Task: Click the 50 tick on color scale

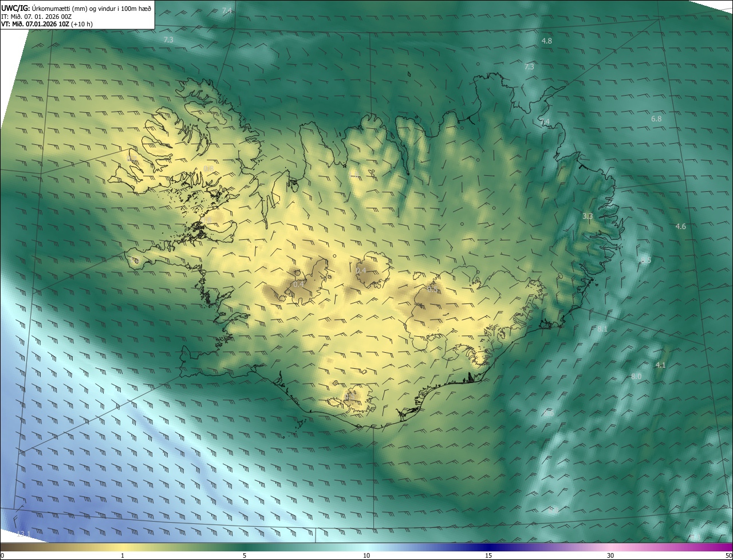Action: [728, 555]
